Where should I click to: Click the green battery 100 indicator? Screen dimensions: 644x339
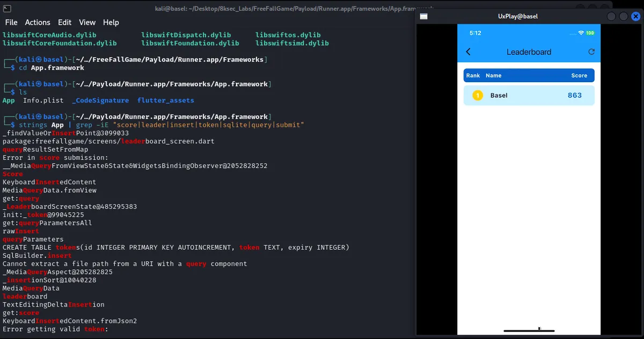click(590, 33)
